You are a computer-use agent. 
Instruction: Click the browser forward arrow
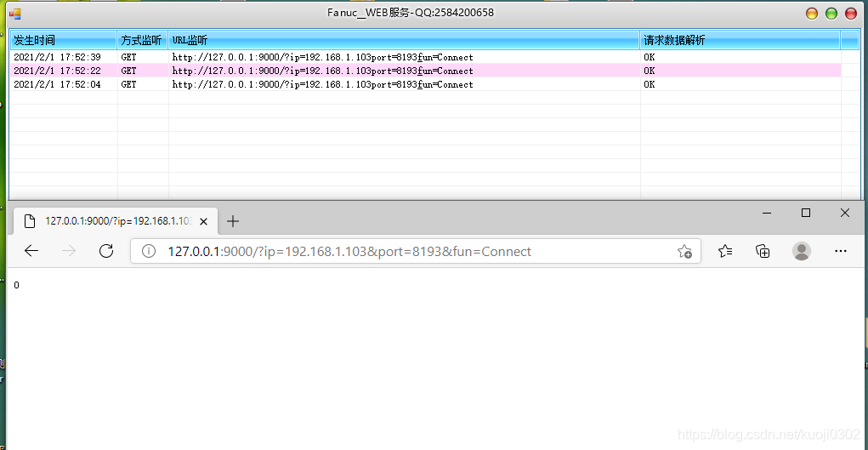click(x=69, y=251)
